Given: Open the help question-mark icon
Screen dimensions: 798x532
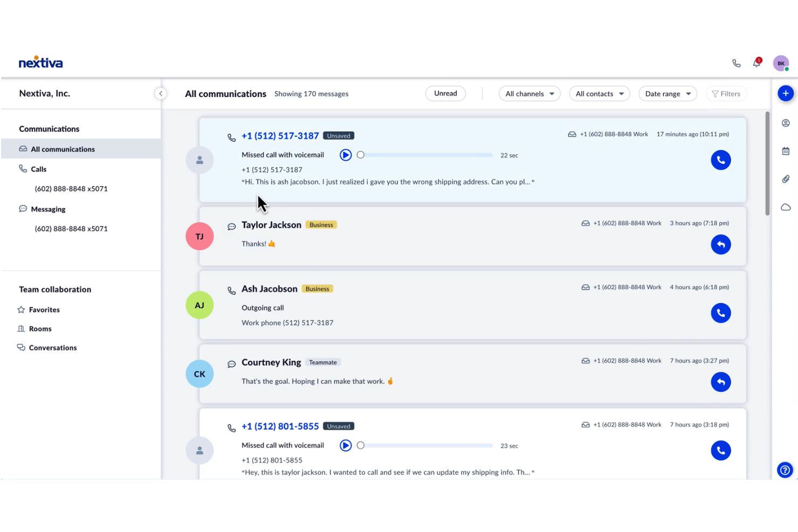Looking at the screenshot, I should click(x=785, y=469).
